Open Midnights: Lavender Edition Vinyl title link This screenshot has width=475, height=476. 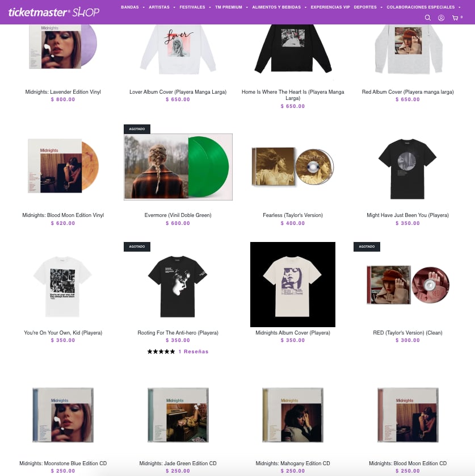click(63, 91)
